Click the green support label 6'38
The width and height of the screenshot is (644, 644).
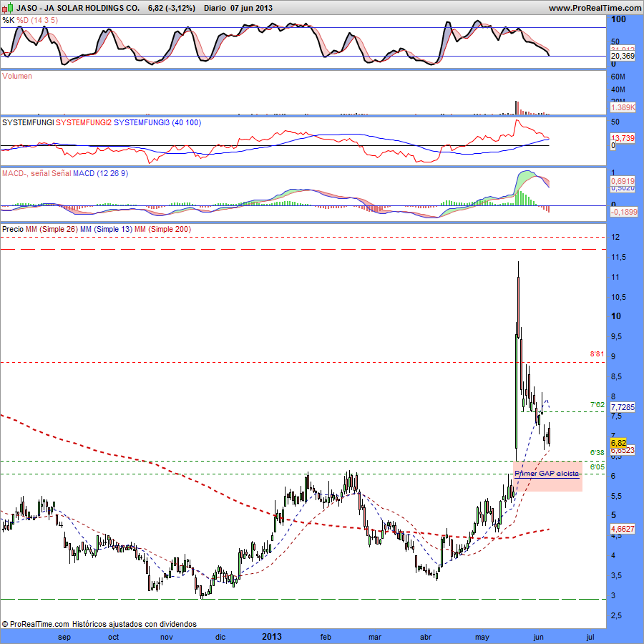(597, 453)
